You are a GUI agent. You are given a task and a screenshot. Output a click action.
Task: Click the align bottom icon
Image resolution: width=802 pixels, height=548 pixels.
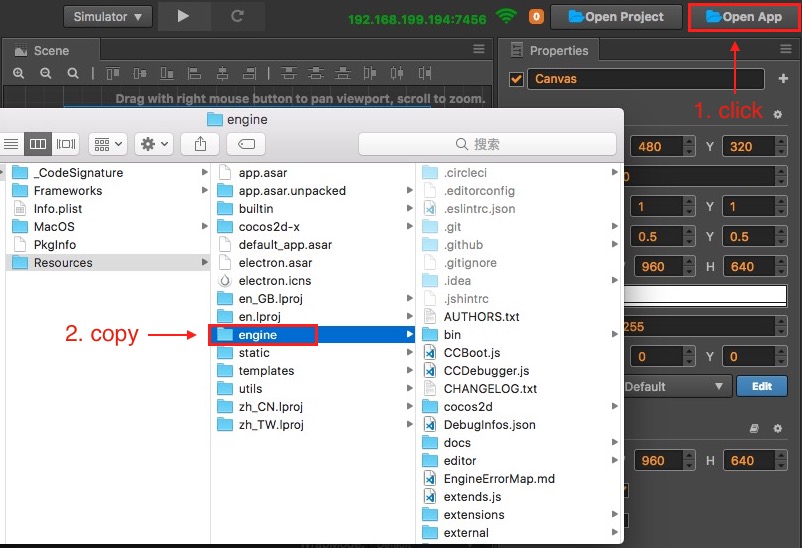[167, 74]
